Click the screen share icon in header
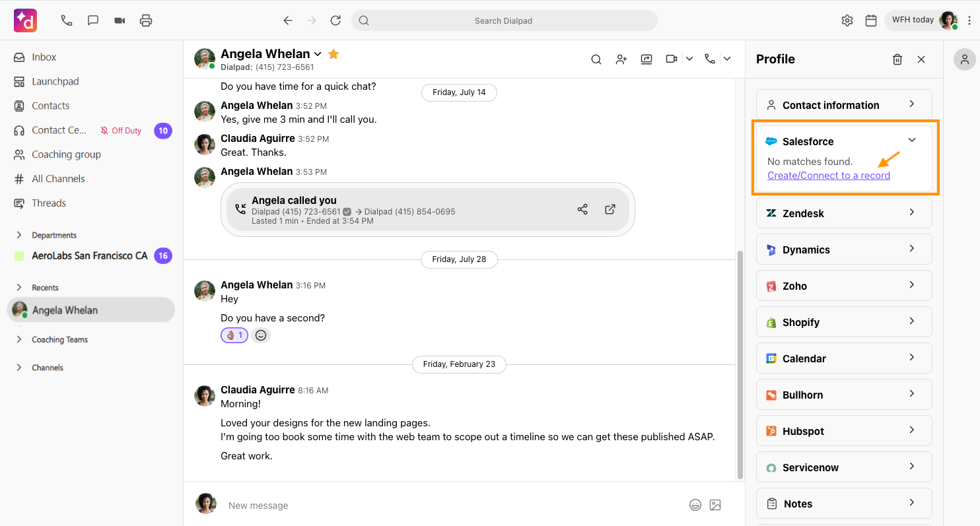This screenshot has height=526, width=980. tap(647, 59)
